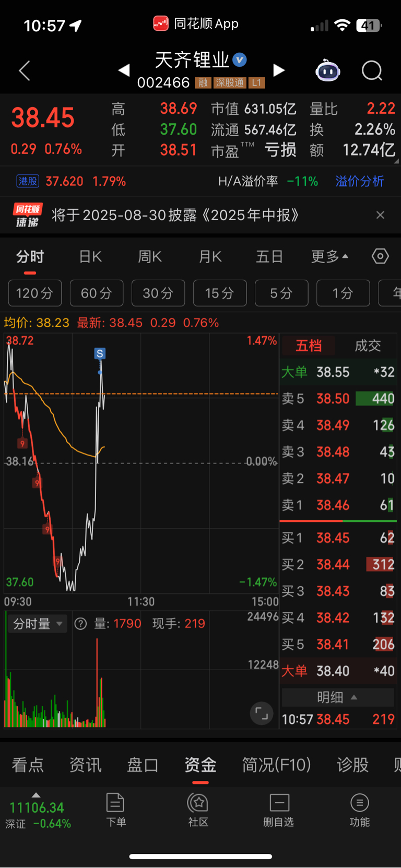Open 溢价分析 link

coord(360,181)
